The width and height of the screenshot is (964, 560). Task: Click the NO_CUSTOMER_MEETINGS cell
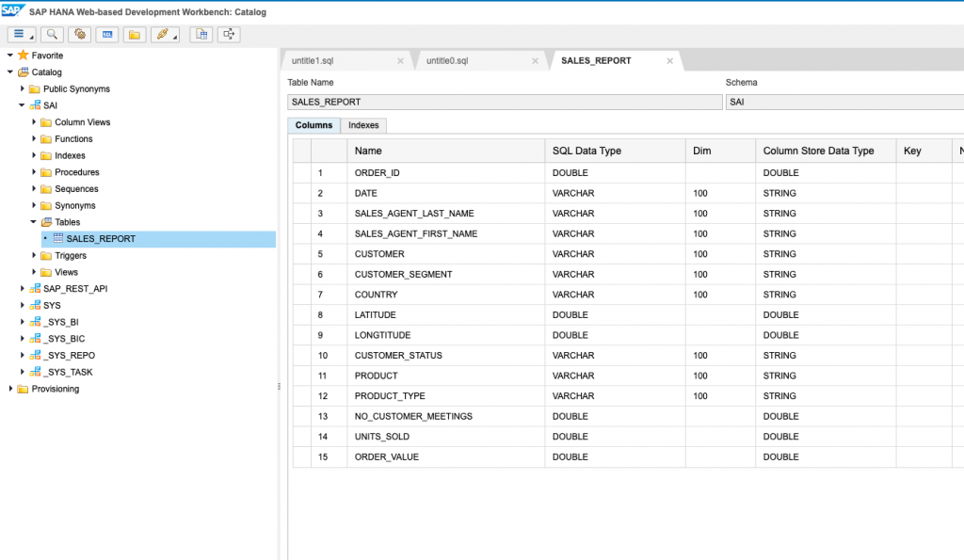click(445, 416)
